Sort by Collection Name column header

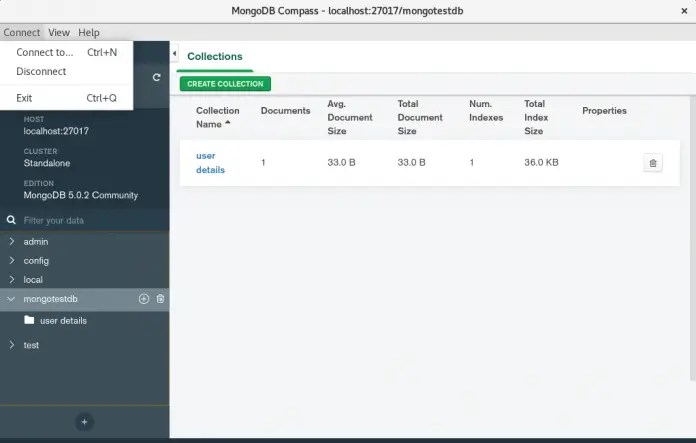(x=217, y=116)
